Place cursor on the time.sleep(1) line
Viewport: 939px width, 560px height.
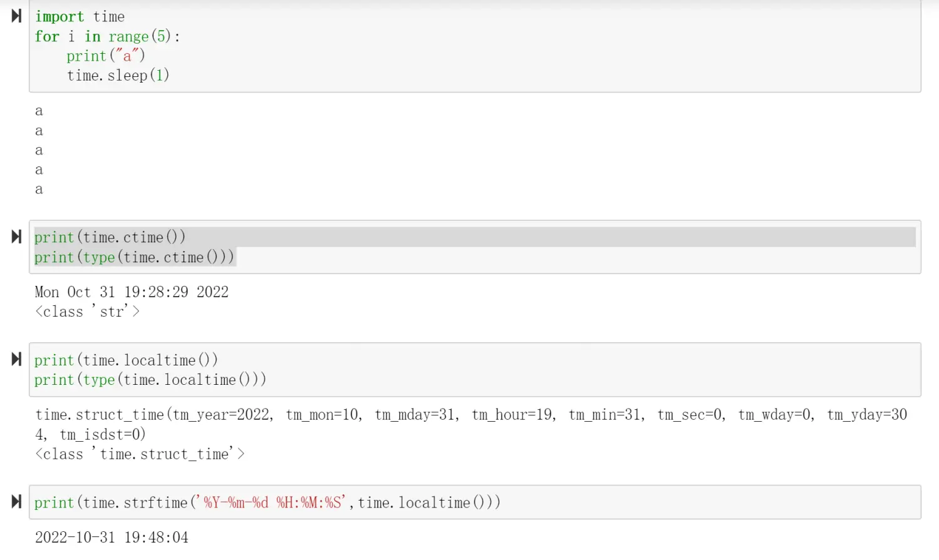(x=118, y=76)
